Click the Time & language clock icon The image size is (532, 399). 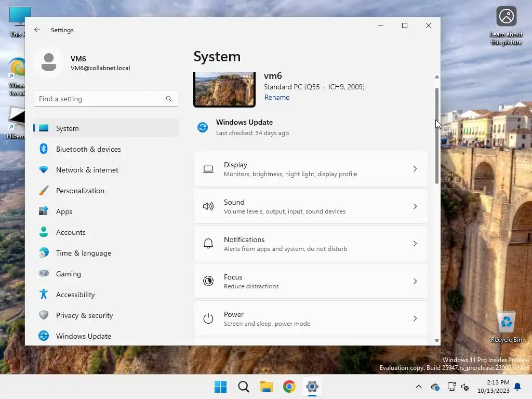click(44, 253)
